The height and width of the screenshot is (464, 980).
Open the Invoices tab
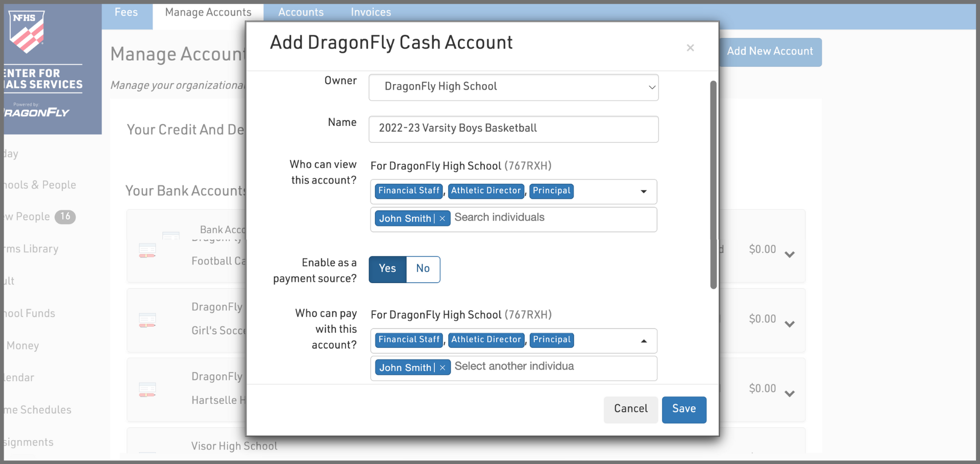click(x=371, y=13)
